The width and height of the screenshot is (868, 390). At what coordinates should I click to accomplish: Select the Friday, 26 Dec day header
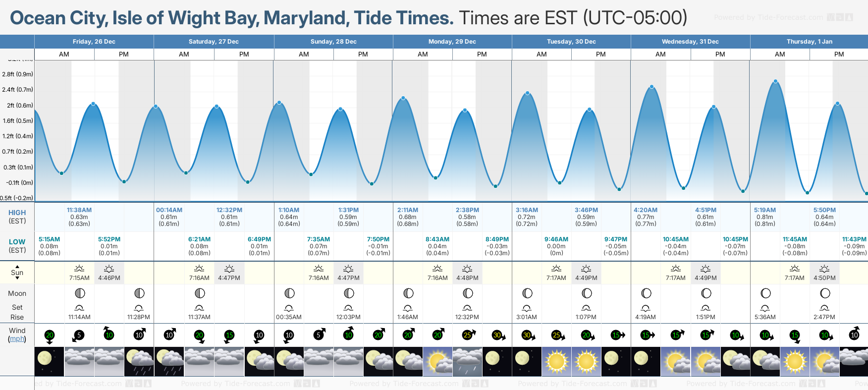tap(94, 42)
